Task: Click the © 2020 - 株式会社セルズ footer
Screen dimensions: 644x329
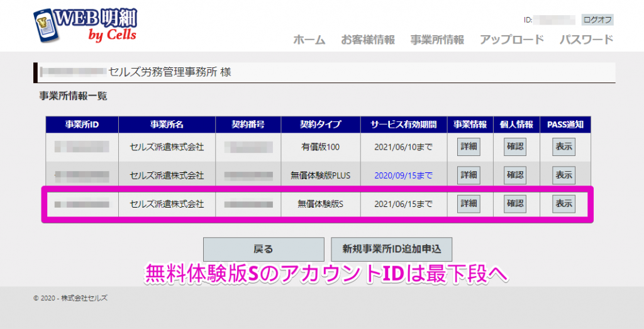Action: [x=70, y=298]
